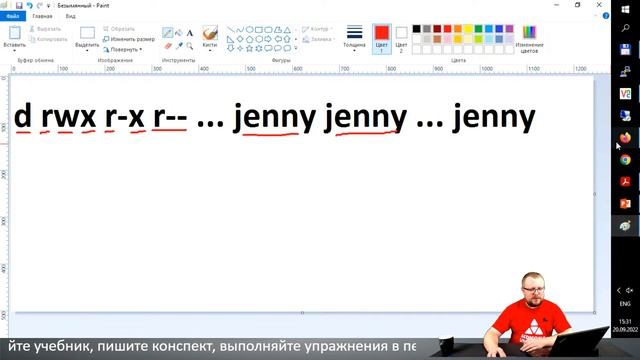This screenshot has width=640, height=360.
Task: Show hidden tray icons chevron
Action: 619,291
